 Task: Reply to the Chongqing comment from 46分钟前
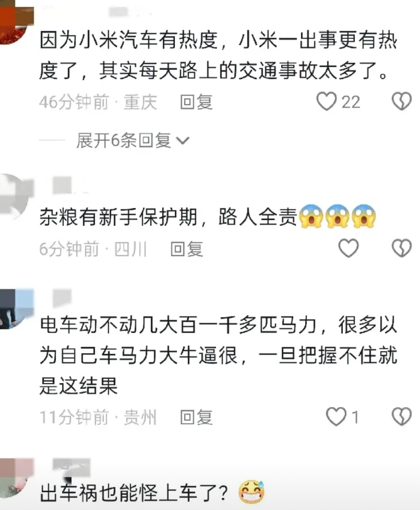click(x=197, y=102)
